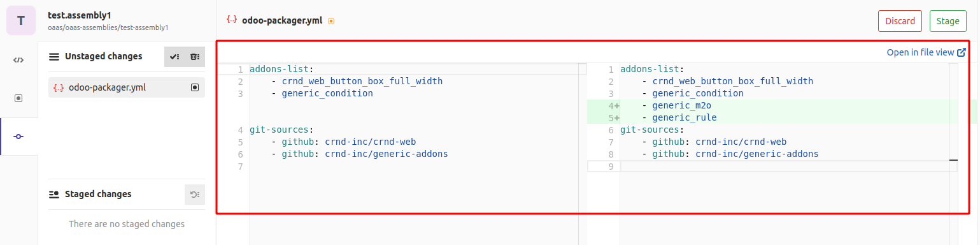
Task: Click the Unstaged changes section header
Action: (103, 56)
